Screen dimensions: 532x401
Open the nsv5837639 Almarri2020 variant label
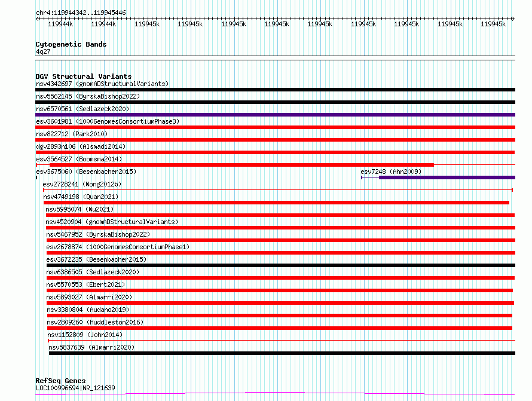click(x=91, y=347)
